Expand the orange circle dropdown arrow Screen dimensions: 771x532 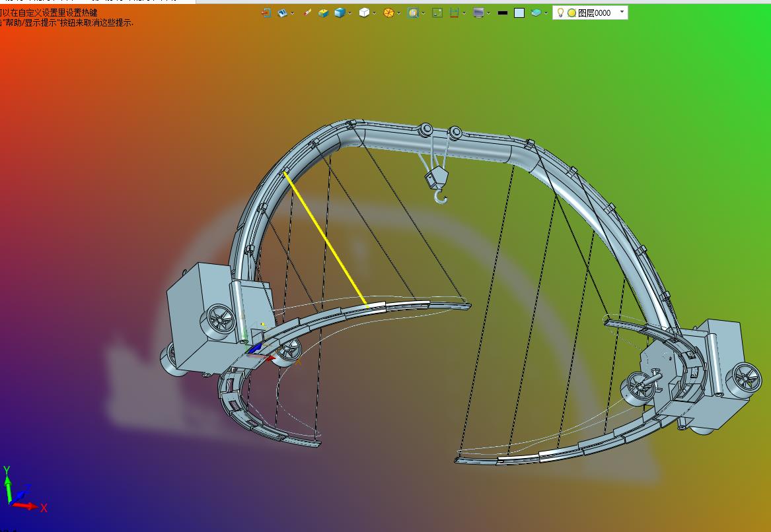coord(398,13)
